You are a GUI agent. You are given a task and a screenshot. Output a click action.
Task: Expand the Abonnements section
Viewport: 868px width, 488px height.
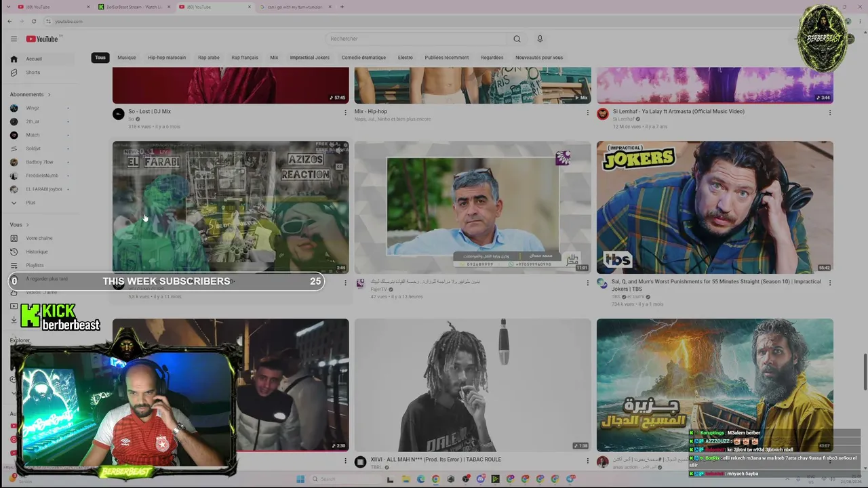[31, 94]
